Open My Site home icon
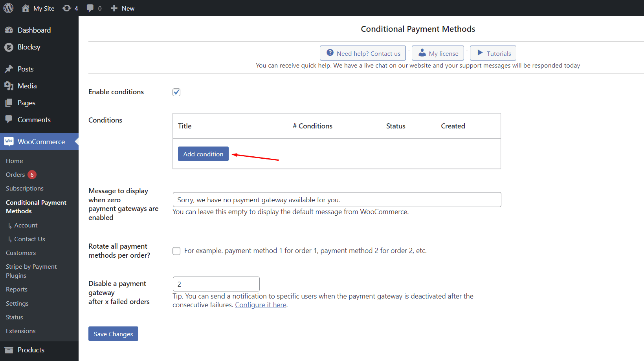The image size is (644, 361). coord(26,8)
